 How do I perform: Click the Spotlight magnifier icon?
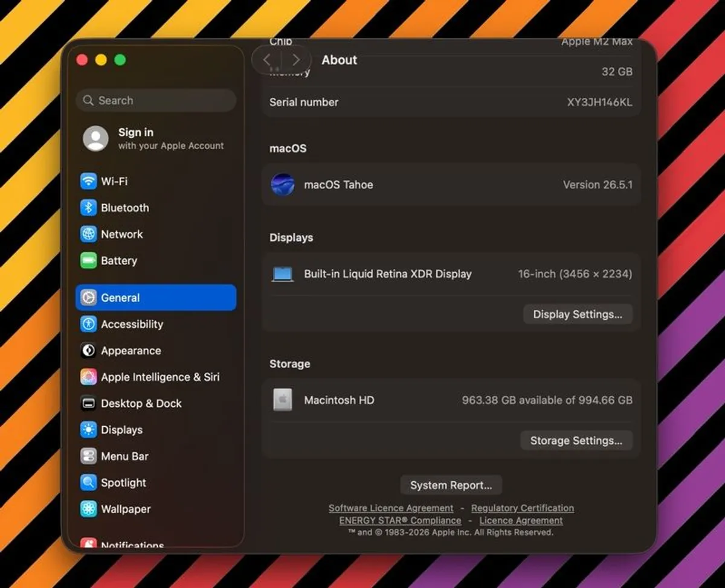click(89, 483)
